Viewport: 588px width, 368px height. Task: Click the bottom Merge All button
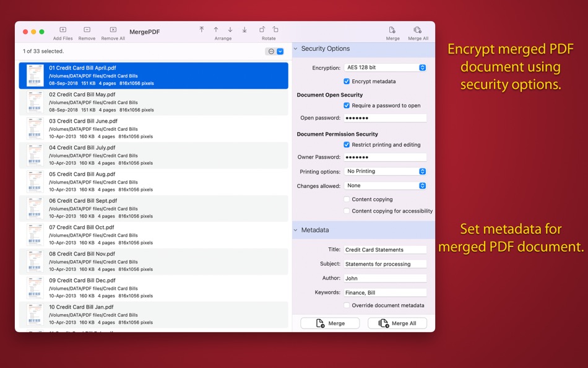click(x=397, y=323)
